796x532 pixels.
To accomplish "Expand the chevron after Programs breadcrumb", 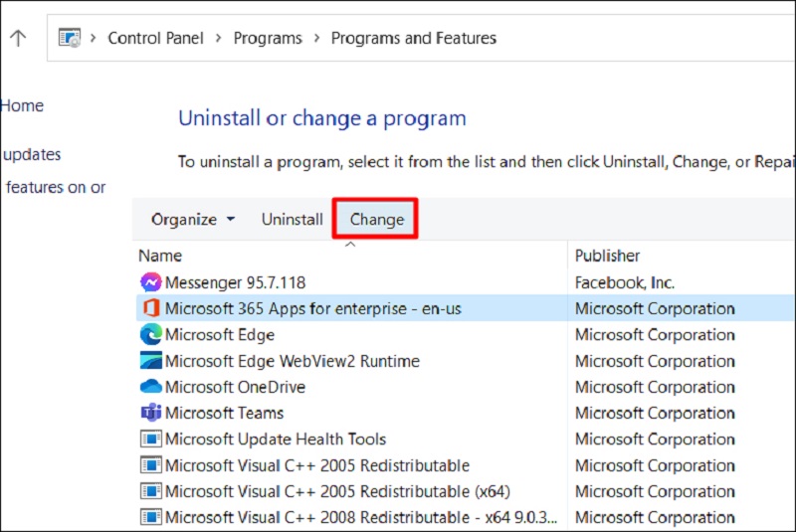I will (x=316, y=39).
